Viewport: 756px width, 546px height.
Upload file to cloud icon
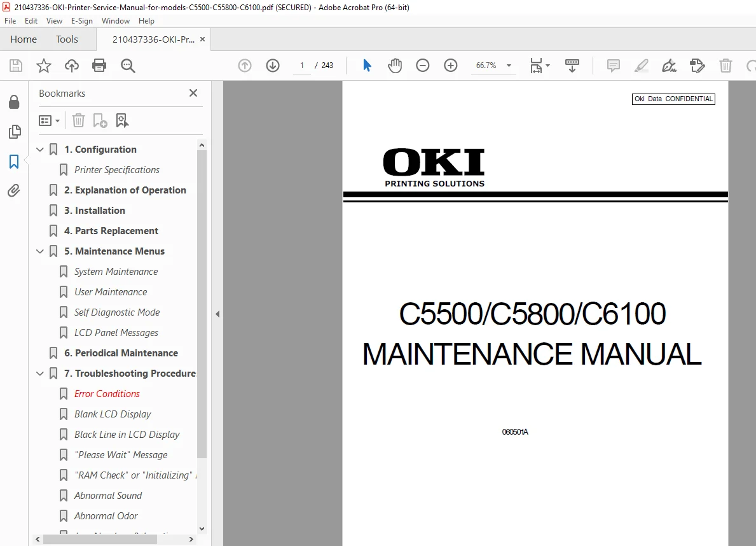point(72,65)
